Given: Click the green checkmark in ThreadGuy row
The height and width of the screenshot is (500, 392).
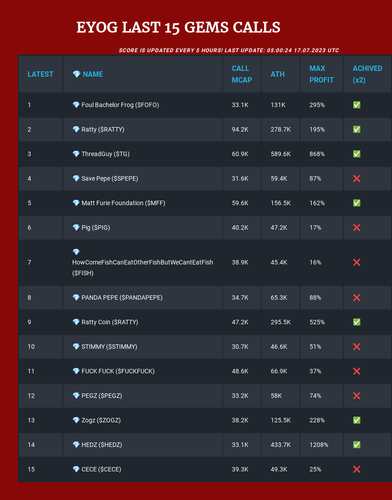Looking at the screenshot, I should (357, 154).
